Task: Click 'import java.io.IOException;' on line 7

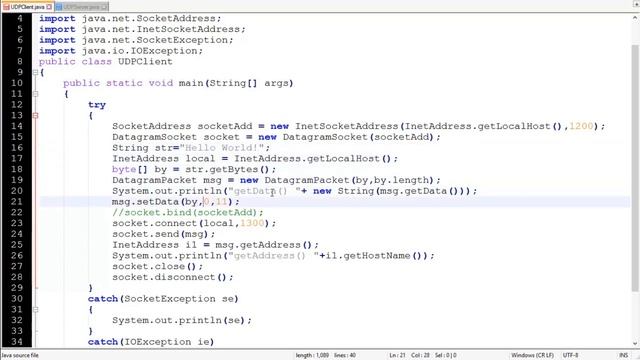Action: 121,51
